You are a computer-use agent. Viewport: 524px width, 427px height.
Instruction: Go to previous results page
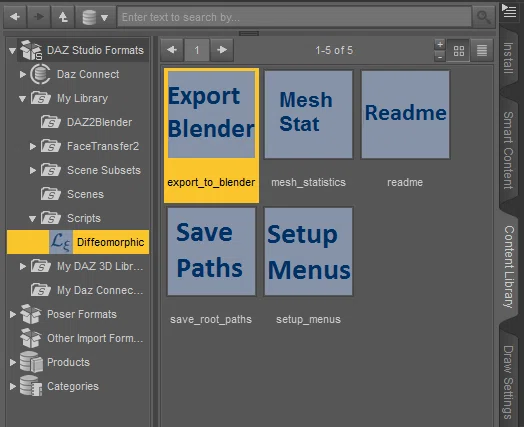[172, 50]
